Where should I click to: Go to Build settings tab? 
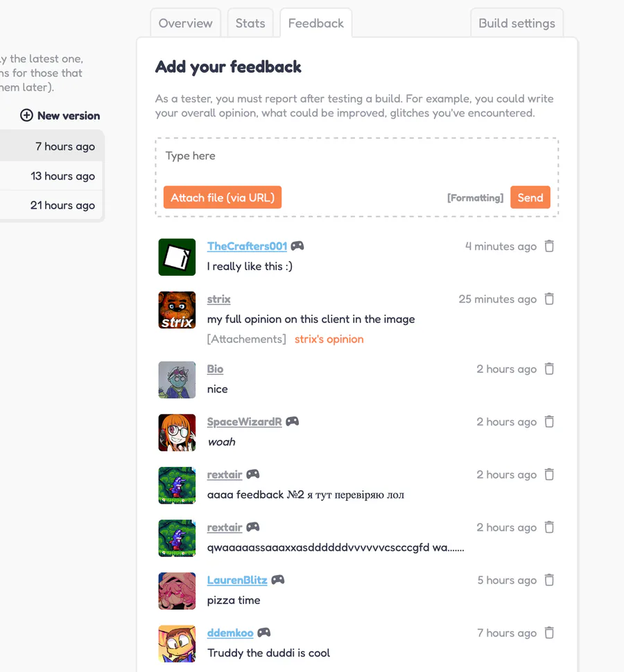(517, 23)
